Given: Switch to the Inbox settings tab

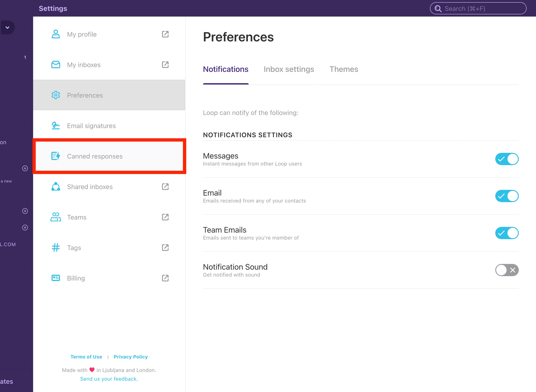Looking at the screenshot, I should (x=288, y=69).
